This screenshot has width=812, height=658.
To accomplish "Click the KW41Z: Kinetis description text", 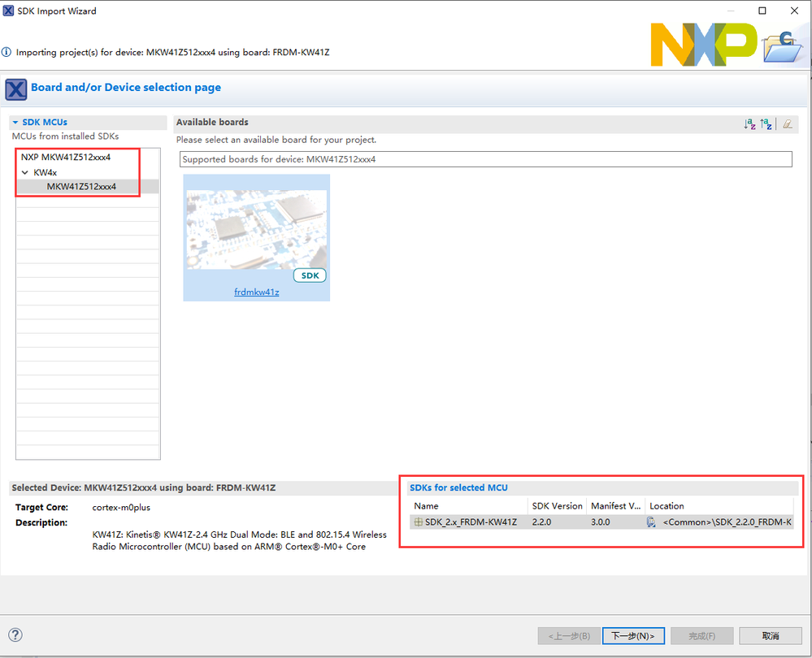I will coord(239,540).
